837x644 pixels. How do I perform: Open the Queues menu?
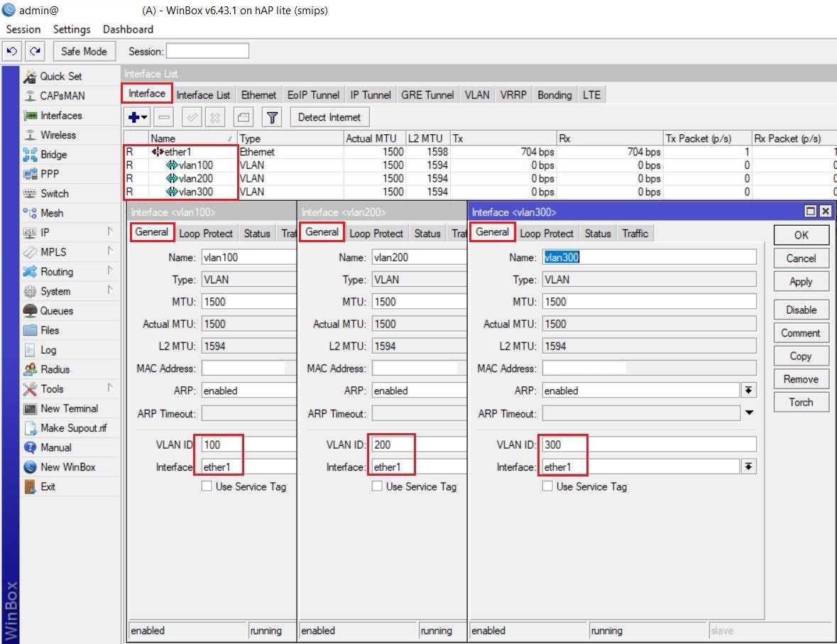56,311
